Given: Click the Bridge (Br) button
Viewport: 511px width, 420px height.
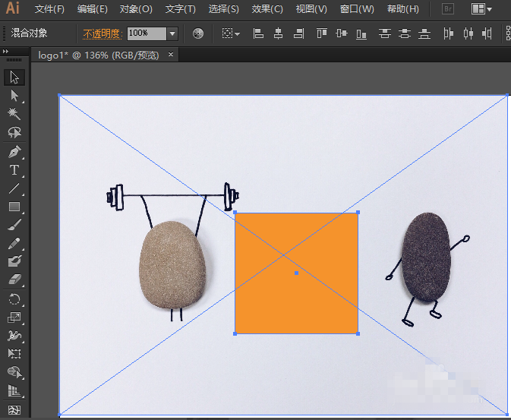Looking at the screenshot, I should click(x=448, y=9).
